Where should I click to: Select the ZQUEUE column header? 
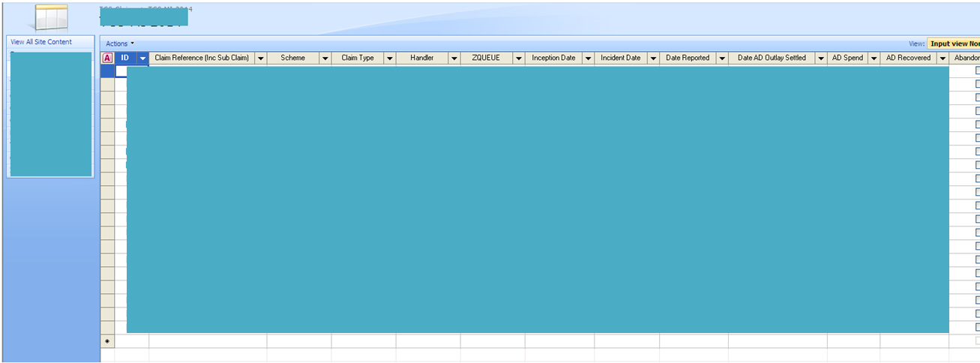tap(487, 58)
